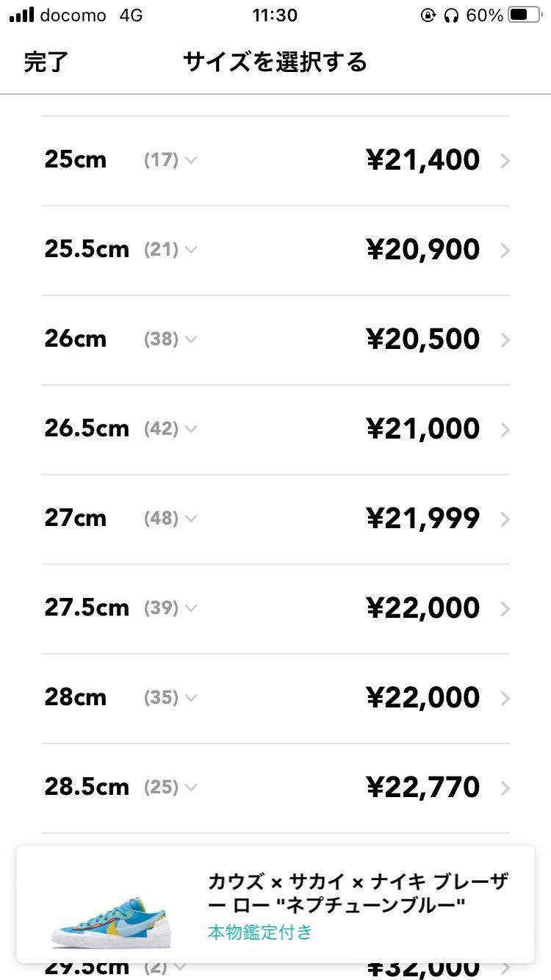Tap the 完了 done button

pos(46,62)
